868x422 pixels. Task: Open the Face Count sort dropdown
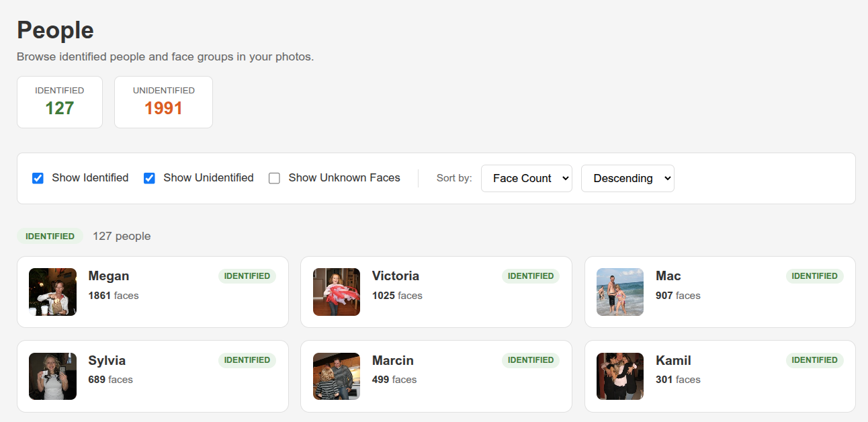pos(526,178)
